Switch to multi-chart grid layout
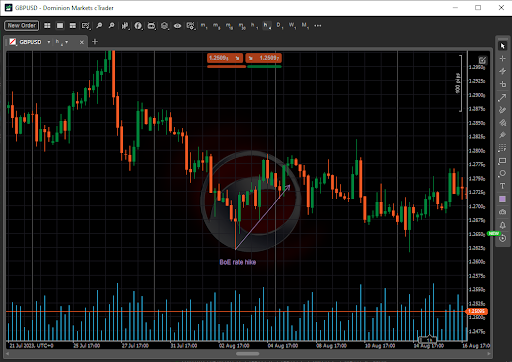The image size is (512, 362). pos(47,26)
